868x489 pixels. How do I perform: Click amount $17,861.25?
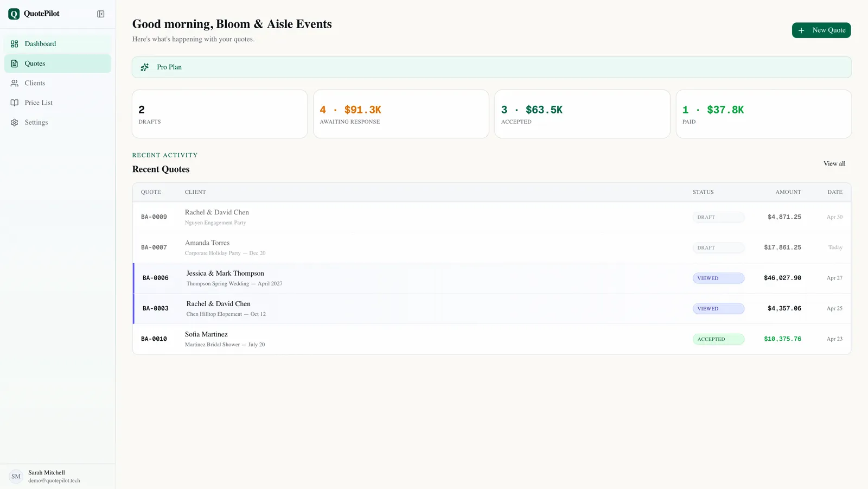point(782,247)
